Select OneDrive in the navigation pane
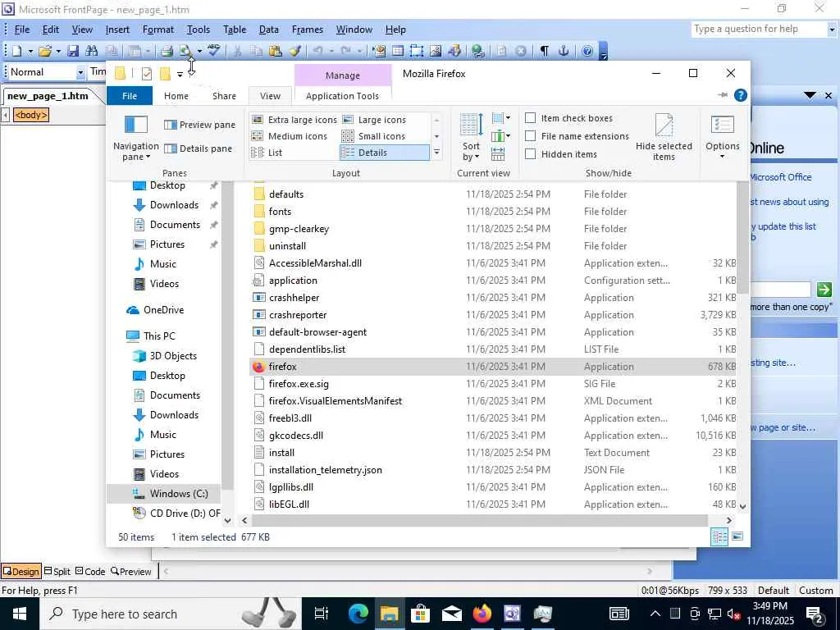 tap(163, 309)
